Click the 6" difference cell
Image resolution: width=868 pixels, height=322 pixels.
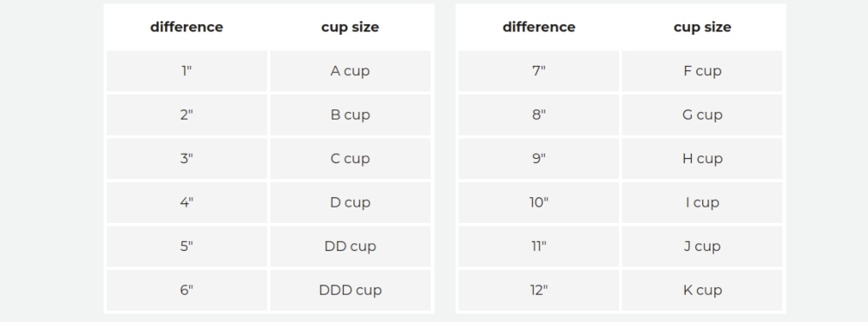187,290
